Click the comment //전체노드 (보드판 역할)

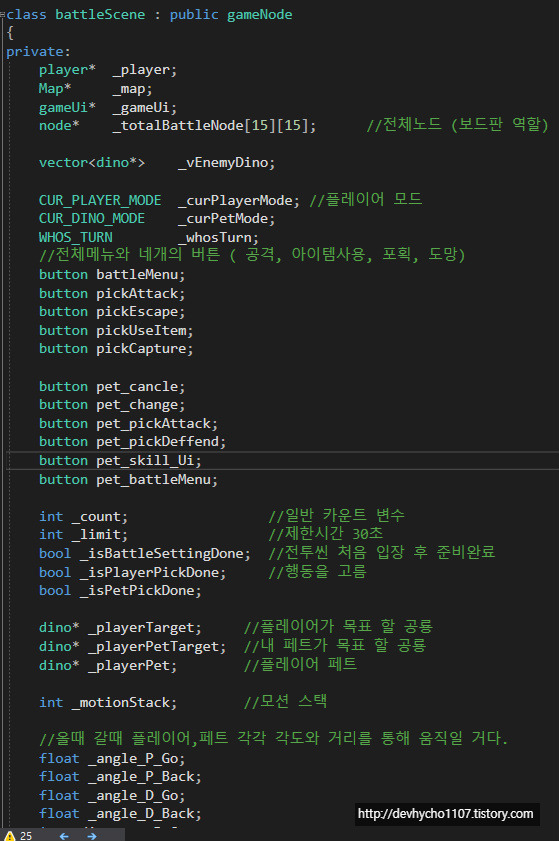(x=458, y=125)
